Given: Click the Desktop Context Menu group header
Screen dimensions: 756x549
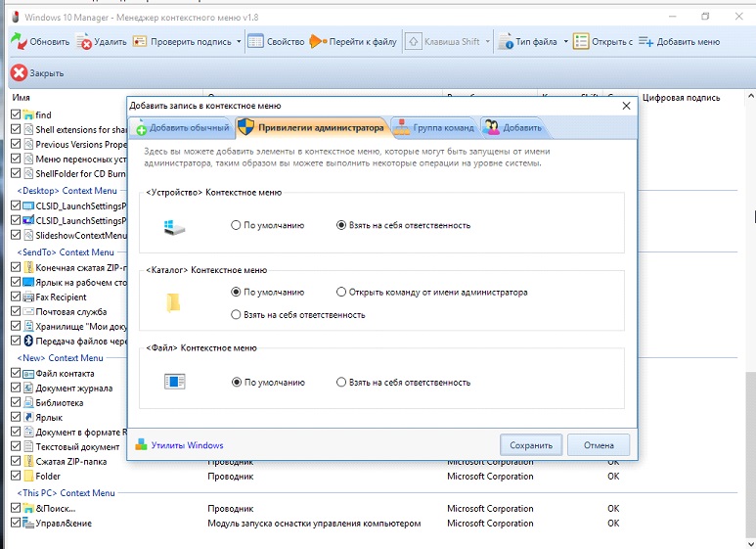Looking at the screenshot, I should point(67,191).
